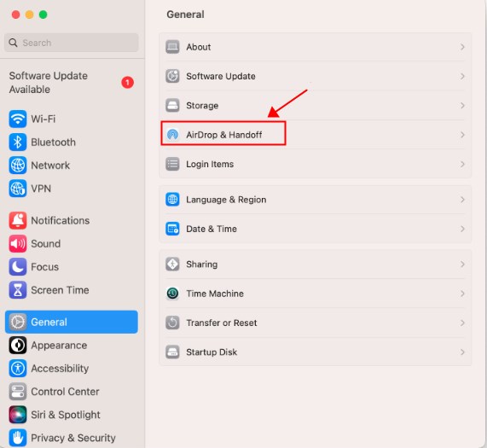Click the General gear icon in sidebar

18,323
